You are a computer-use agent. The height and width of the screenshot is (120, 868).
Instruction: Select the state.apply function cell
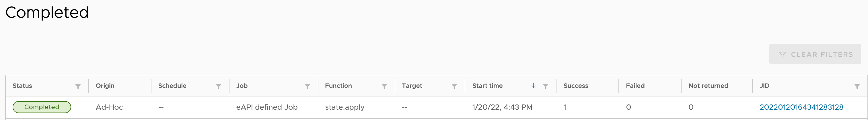[x=345, y=107]
